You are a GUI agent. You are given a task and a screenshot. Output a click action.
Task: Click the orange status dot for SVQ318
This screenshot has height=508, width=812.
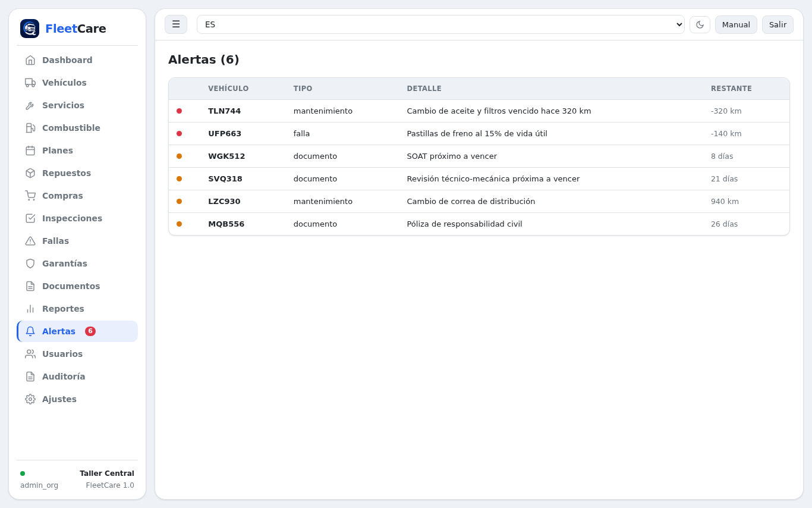[x=179, y=179]
